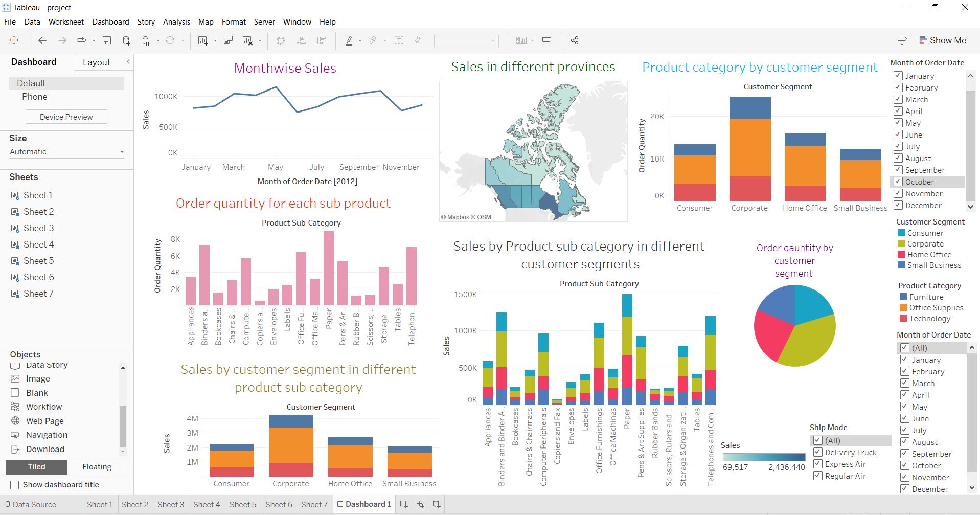The width and height of the screenshot is (980, 515).
Task: Click the Sales color gradient legend
Action: click(x=763, y=457)
